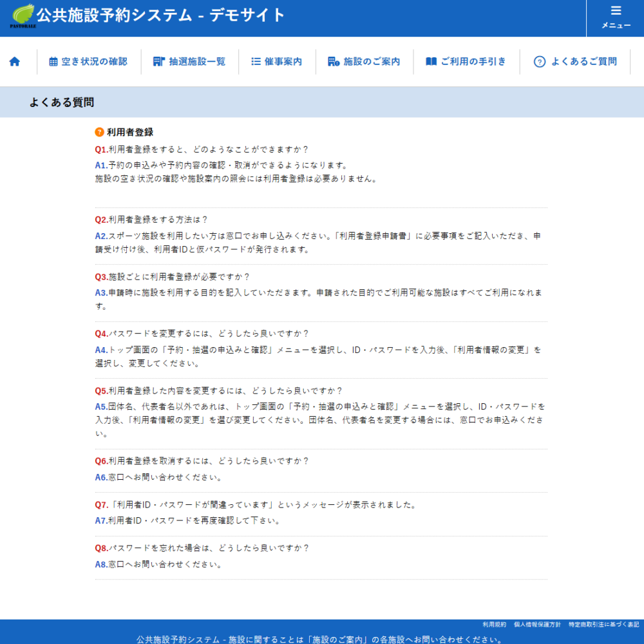Click the facility icon beside 施設のご案内
The image size is (644, 644).
(333, 62)
